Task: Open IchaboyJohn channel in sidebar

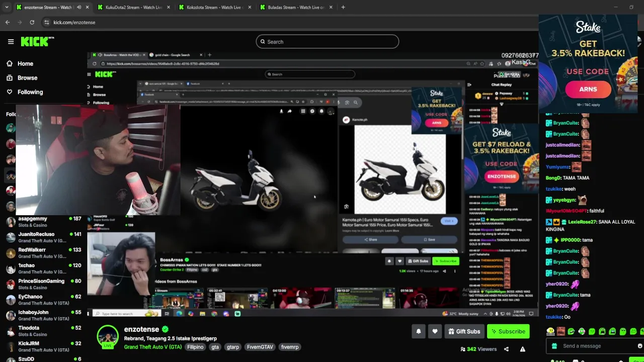Action: pos(44,315)
